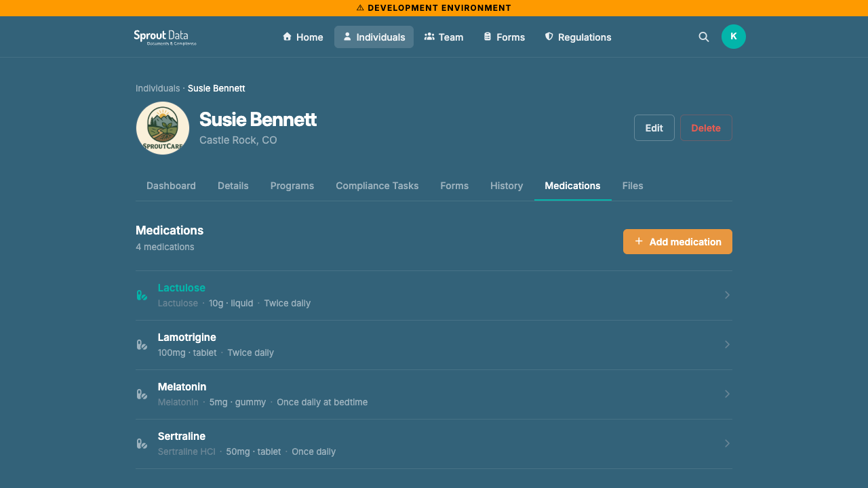
Task: Click the '4 medications' count text
Action: pos(165,247)
